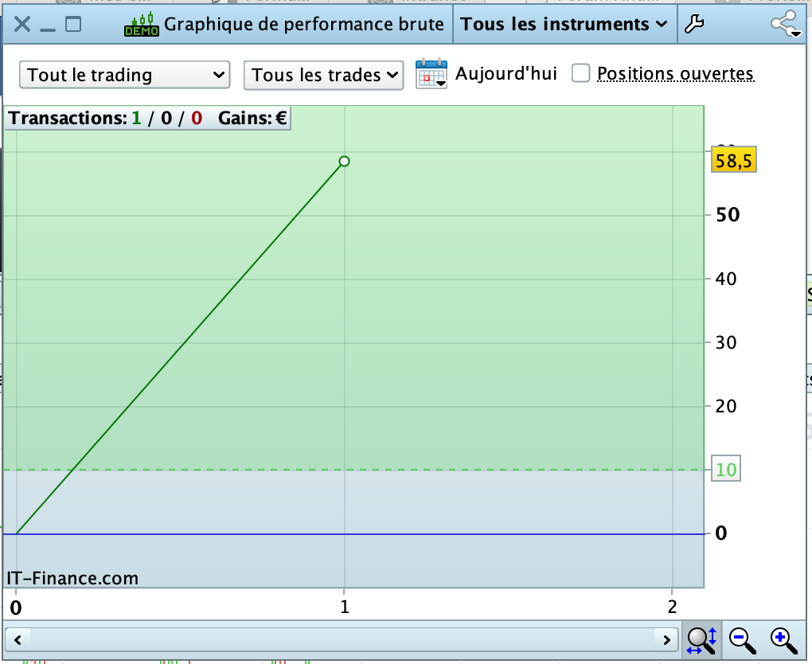Click the scrollbar right arrow
This screenshot has height=664, width=812.
(666, 640)
